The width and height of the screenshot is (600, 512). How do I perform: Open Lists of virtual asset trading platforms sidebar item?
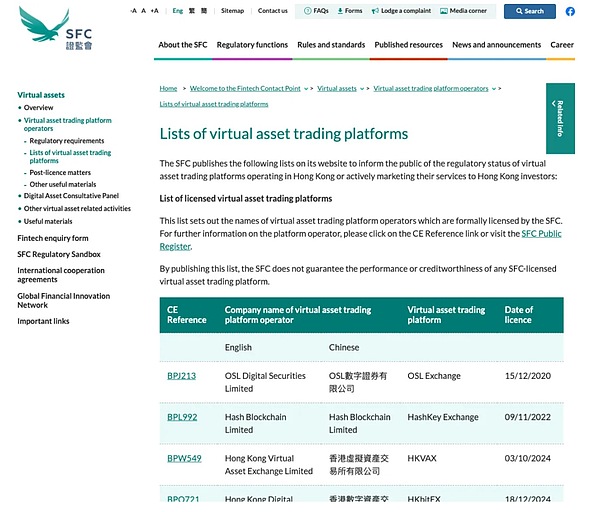tap(70, 157)
